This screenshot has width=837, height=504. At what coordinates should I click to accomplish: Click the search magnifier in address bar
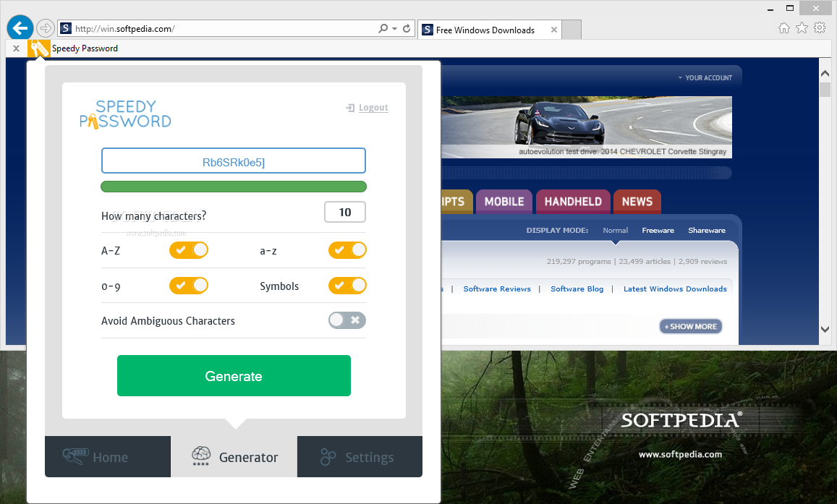(x=383, y=28)
